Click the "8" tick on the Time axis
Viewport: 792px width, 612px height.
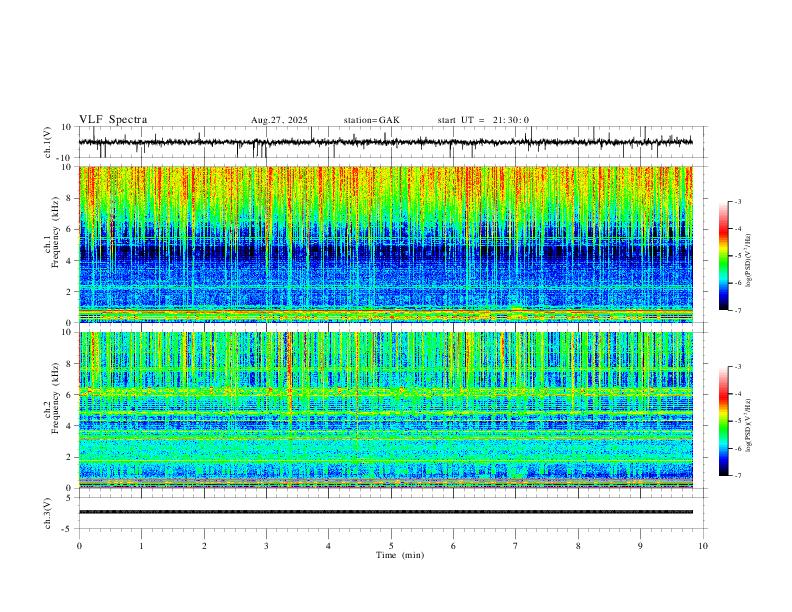click(x=578, y=546)
